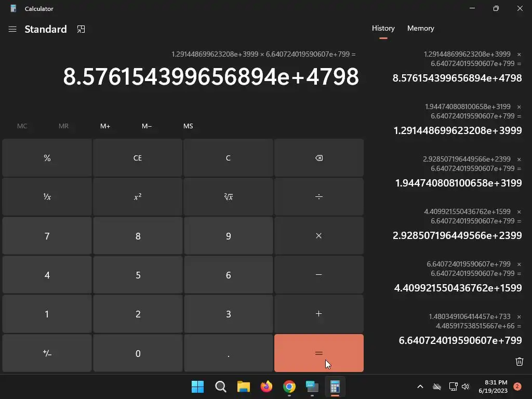Screen dimensions: 532x399
Task: Select history entry 1.944740808100658e+3199 result
Action: pyautogui.click(x=458, y=183)
